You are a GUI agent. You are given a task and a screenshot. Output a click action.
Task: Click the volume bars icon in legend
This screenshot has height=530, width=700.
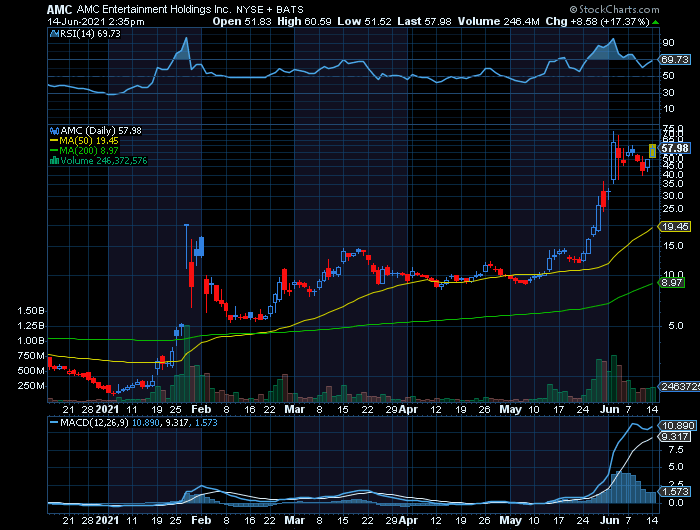coord(54,161)
